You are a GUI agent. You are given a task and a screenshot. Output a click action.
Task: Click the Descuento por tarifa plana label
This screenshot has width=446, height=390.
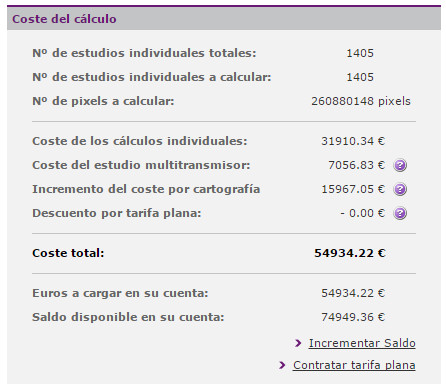(x=117, y=213)
